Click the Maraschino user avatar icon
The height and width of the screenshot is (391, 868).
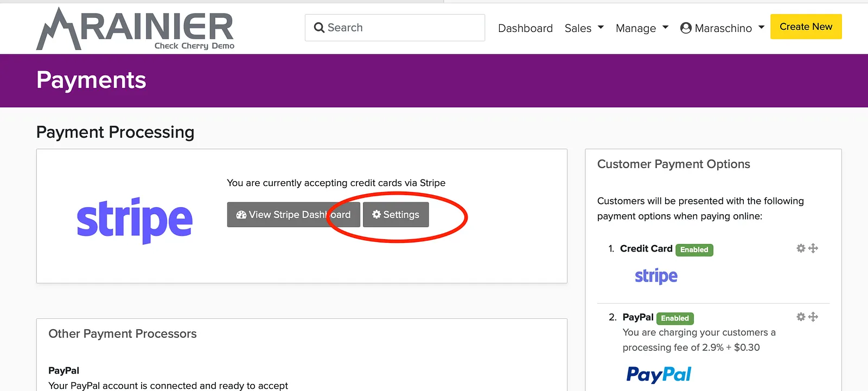[686, 28]
